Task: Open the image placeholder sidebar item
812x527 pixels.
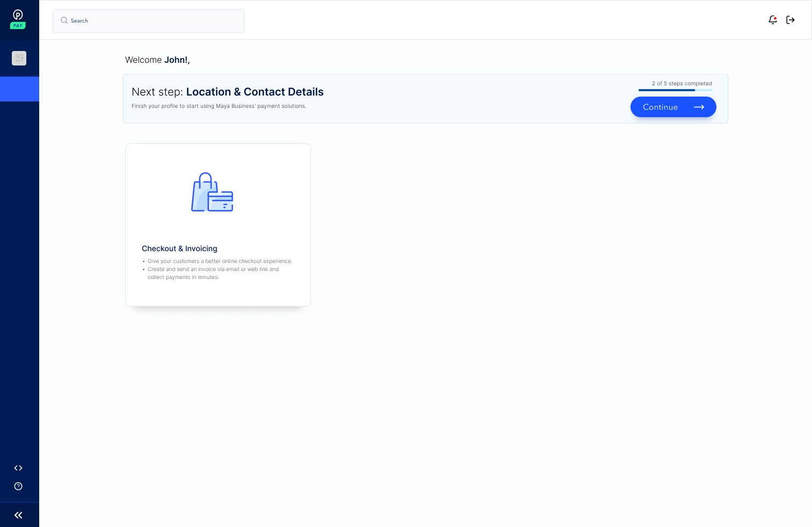Action: (19, 58)
